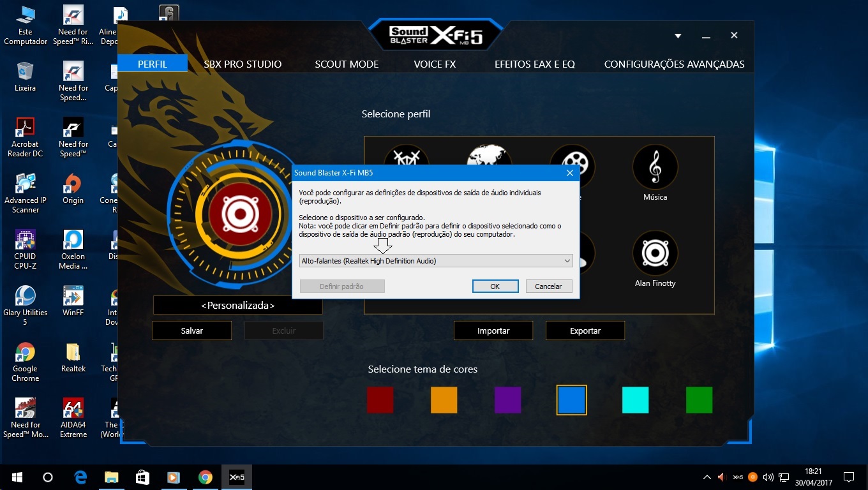
Task: Open the Sound Blaster title bar dropdown arrow
Action: pyautogui.click(x=678, y=36)
